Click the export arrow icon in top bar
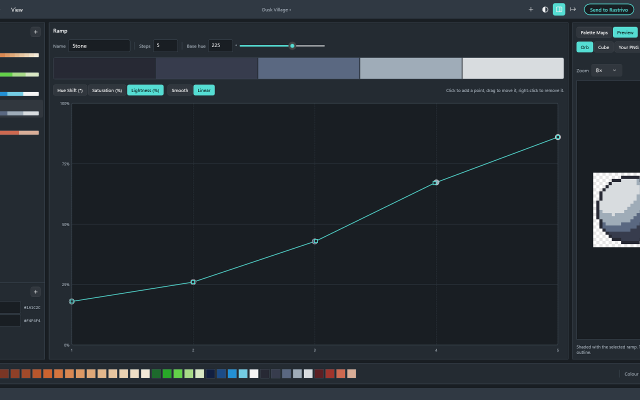Image resolution: width=640 pixels, height=400 pixels. pos(573,9)
